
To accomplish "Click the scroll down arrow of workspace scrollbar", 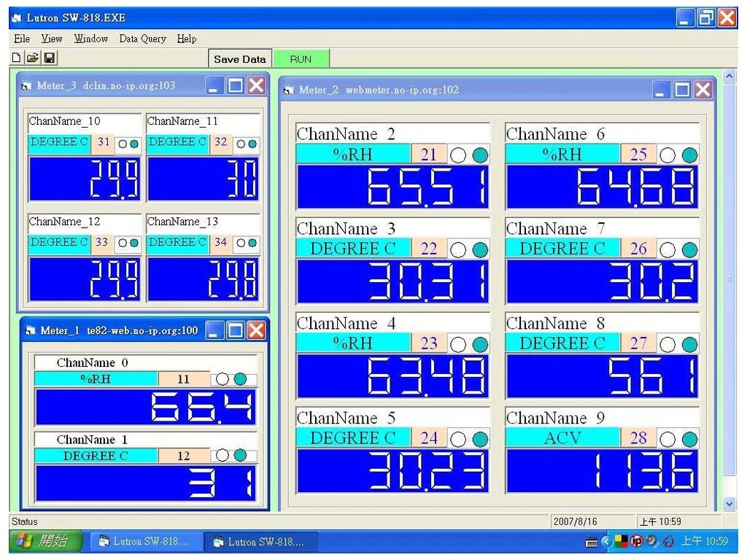I will (x=729, y=504).
